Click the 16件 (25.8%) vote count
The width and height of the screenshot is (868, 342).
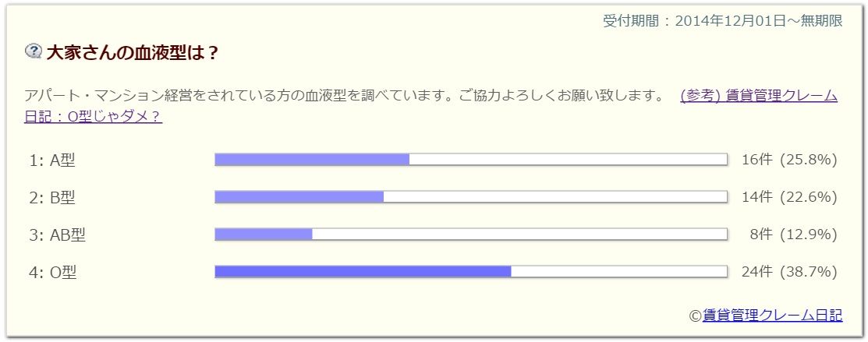click(788, 160)
